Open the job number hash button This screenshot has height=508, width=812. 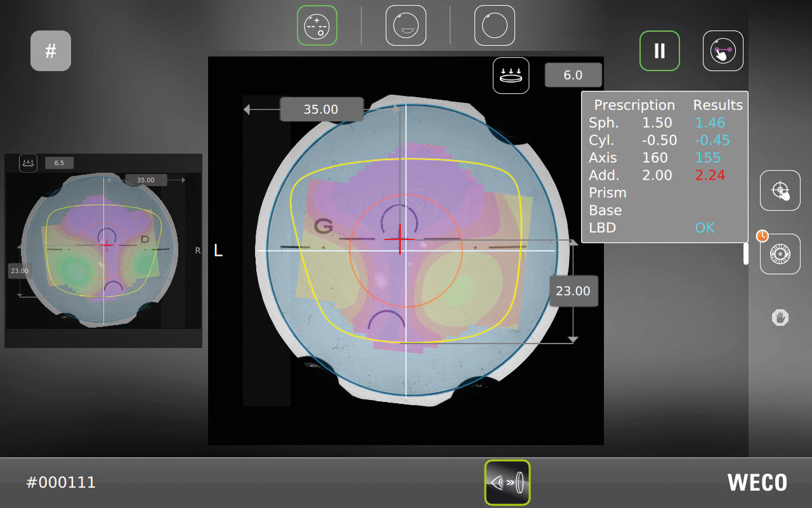[51, 51]
